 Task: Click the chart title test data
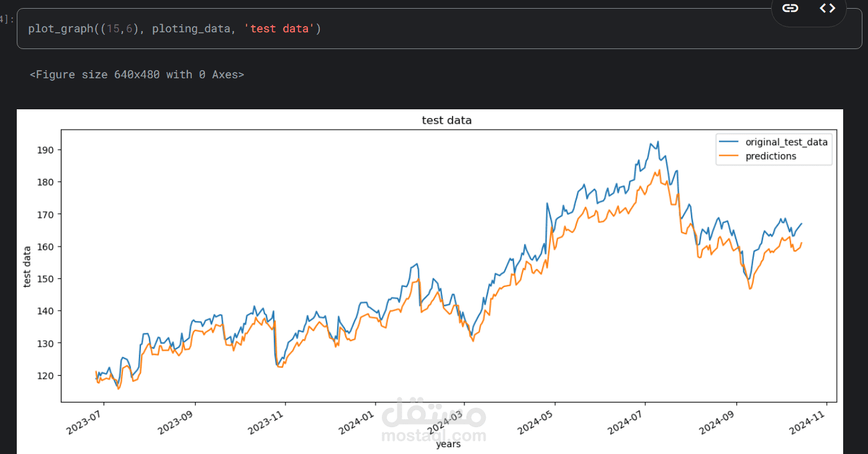446,120
